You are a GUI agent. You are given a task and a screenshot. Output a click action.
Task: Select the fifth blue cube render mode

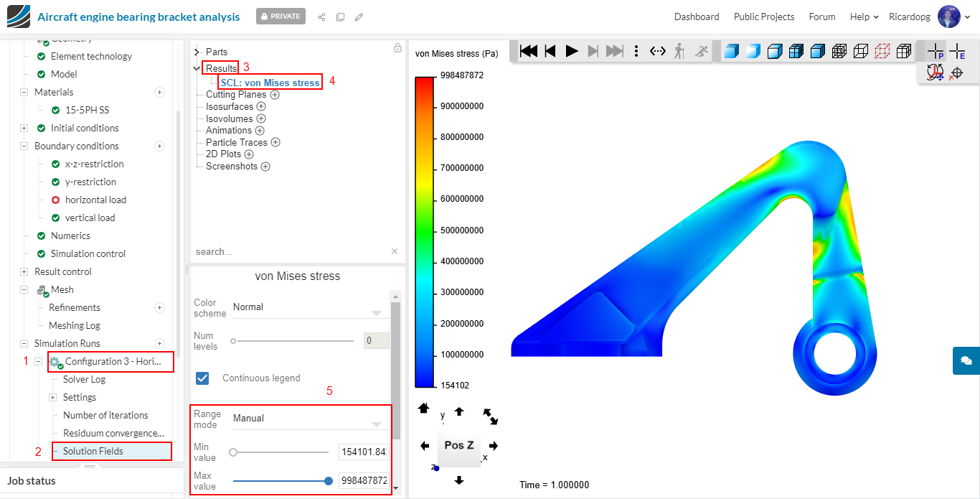click(x=817, y=51)
